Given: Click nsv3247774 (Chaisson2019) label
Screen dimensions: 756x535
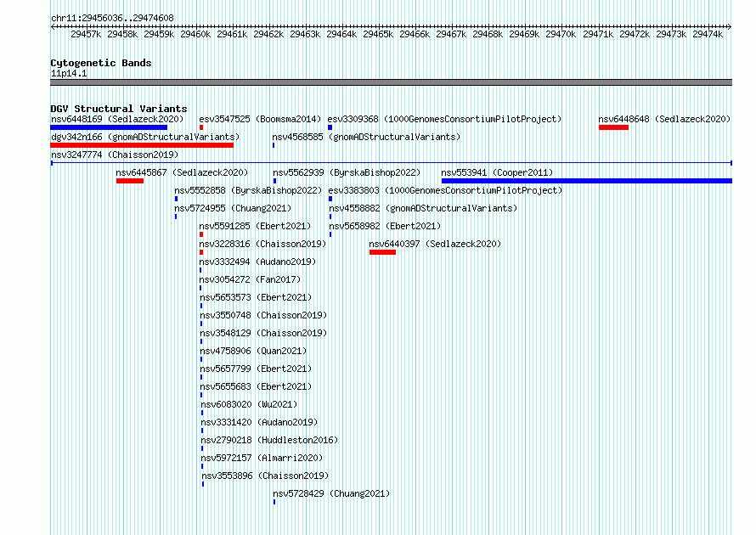Looking at the screenshot, I should tap(115, 155).
